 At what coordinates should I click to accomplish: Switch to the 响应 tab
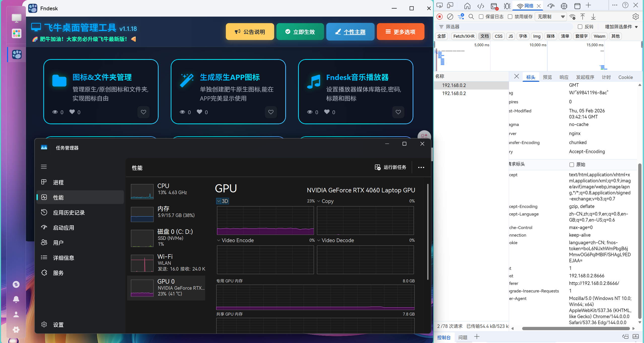(564, 77)
